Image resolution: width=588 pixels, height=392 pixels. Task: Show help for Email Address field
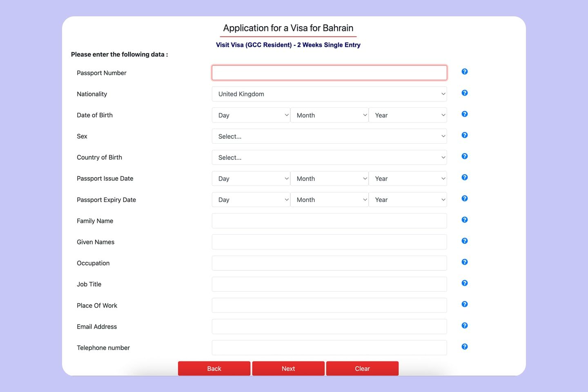pos(464,325)
